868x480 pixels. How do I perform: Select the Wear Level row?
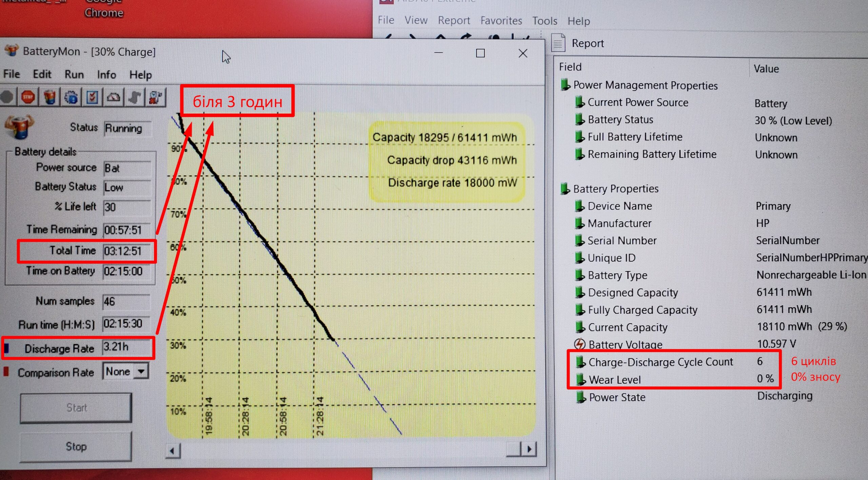tap(614, 380)
